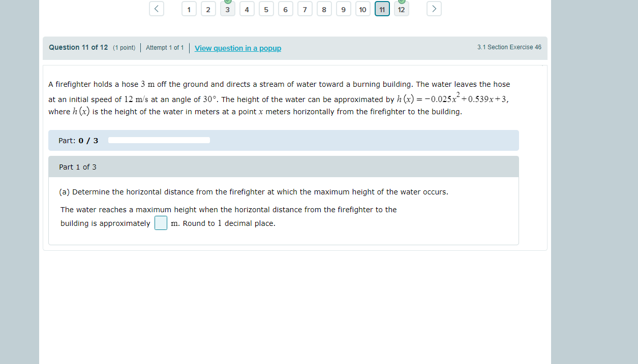Jump to question 1
The image size is (638, 364).
pyautogui.click(x=189, y=9)
